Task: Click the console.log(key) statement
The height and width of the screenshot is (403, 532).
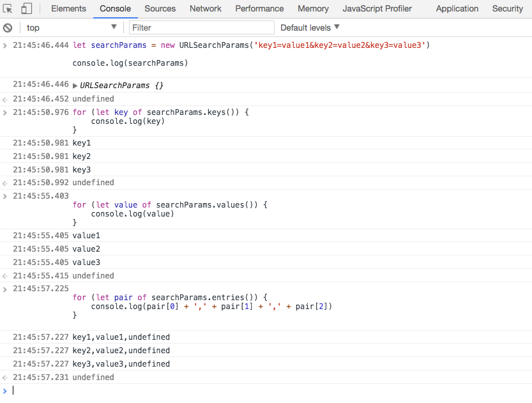Action: click(x=128, y=121)
